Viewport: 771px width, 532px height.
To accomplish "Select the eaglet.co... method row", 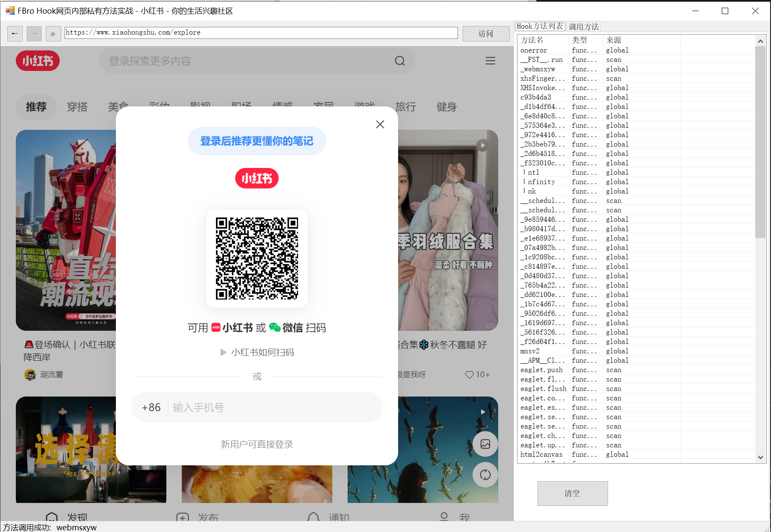I will click(636, 398).
